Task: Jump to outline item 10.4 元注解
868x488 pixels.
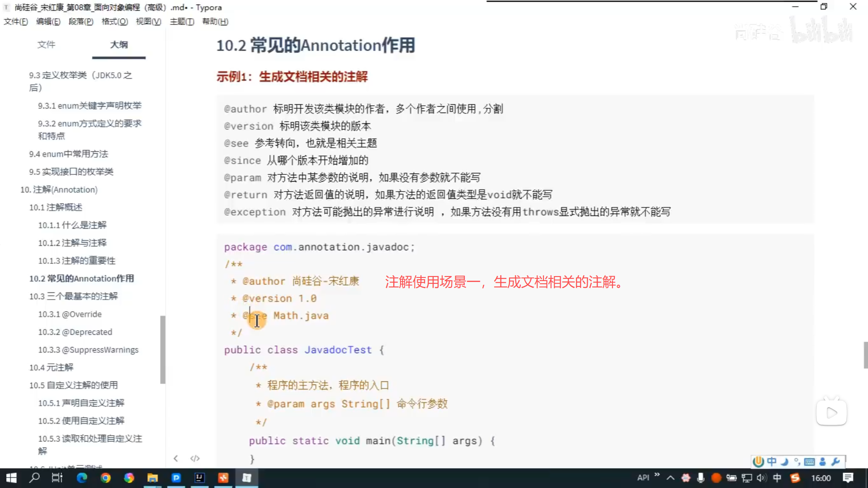Action: [51, 367]
